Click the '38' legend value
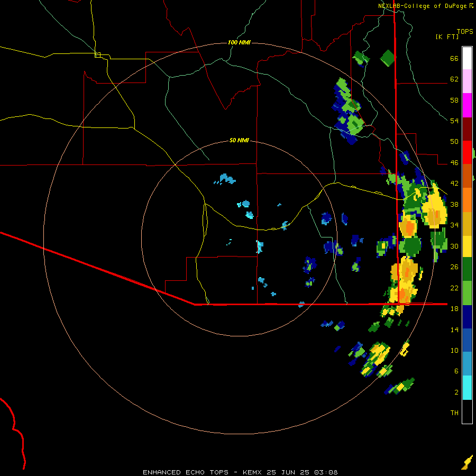The width and height of the screenshot is (476, 476). pos(454,205)
